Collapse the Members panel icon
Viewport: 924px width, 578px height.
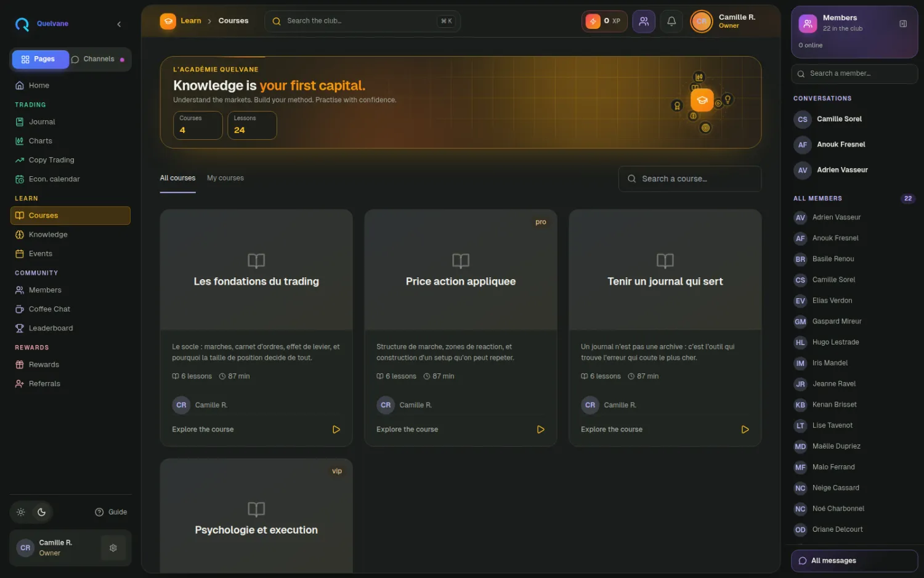coord(903,24)
